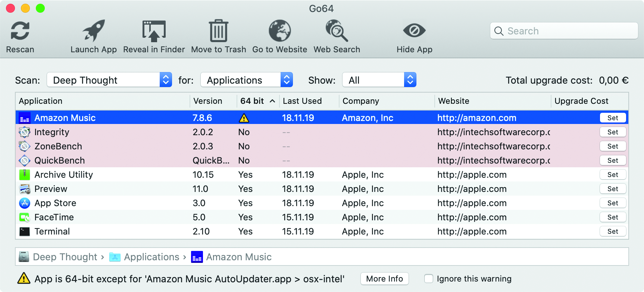Image resolution: width=644 pixels, height=292 pixels.
Task: Expand the 'for' Applications dropdown
Action: (246, 80)
